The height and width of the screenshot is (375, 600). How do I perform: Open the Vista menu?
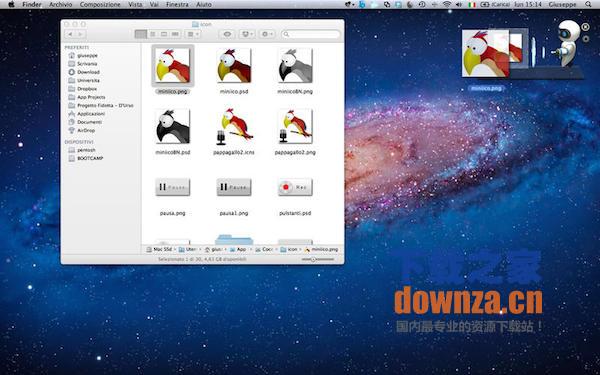click(x=135, y=5)
